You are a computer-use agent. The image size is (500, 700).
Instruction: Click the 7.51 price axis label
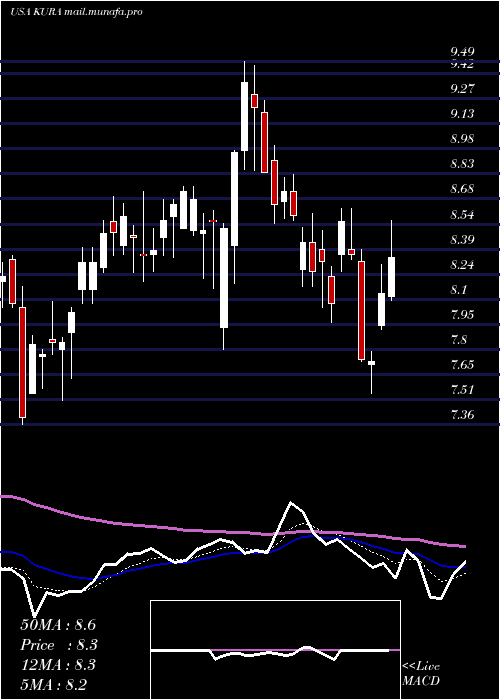(x=462, y=390)
